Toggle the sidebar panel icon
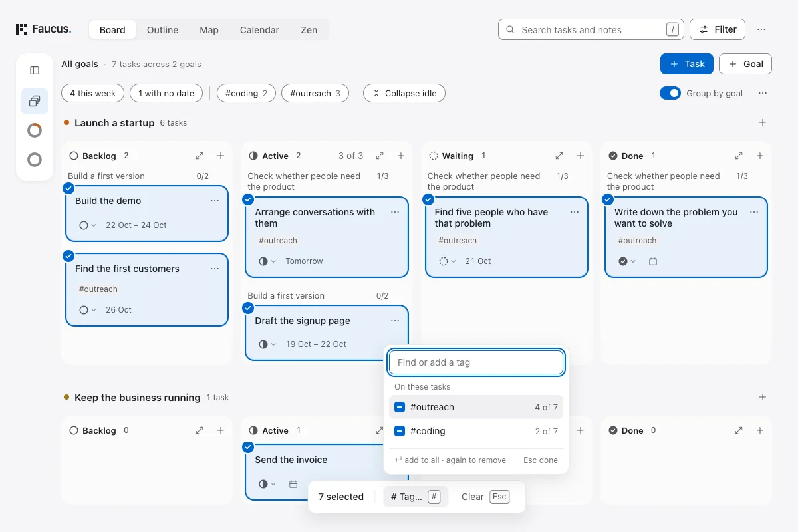The image size is (798, 532). tap(35, 70)
